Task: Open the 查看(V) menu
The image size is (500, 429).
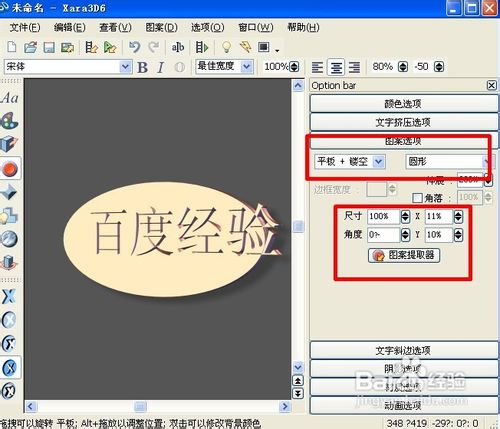Action: click(x=115, y=27)
